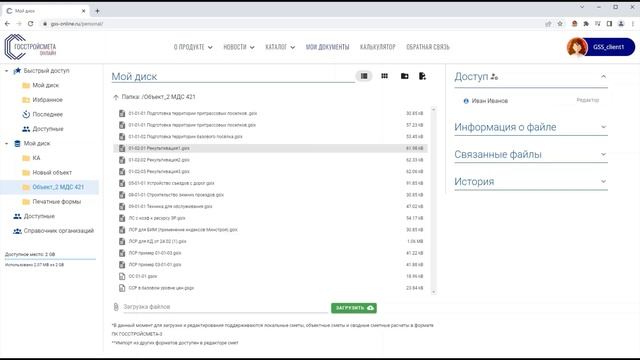The height and width of the screenshot is (360, 640).
Task: Click the GSS_client1 account button
Action: (x=609, y=47)
